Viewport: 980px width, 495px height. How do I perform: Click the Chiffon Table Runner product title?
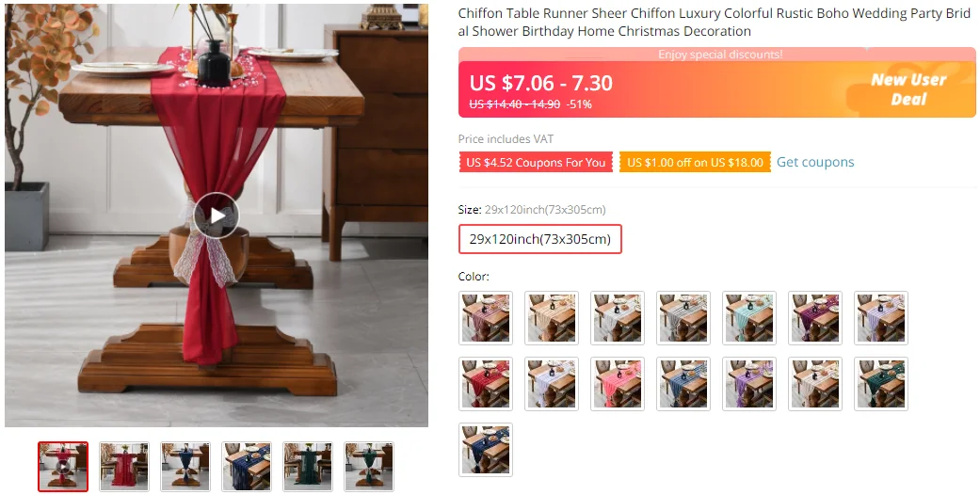coord(715,23)
